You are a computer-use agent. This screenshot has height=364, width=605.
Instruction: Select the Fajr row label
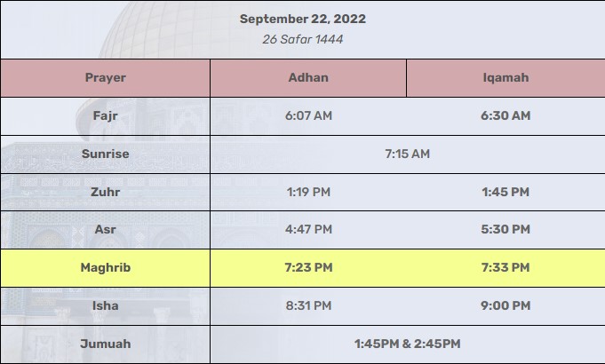point(106,115)
